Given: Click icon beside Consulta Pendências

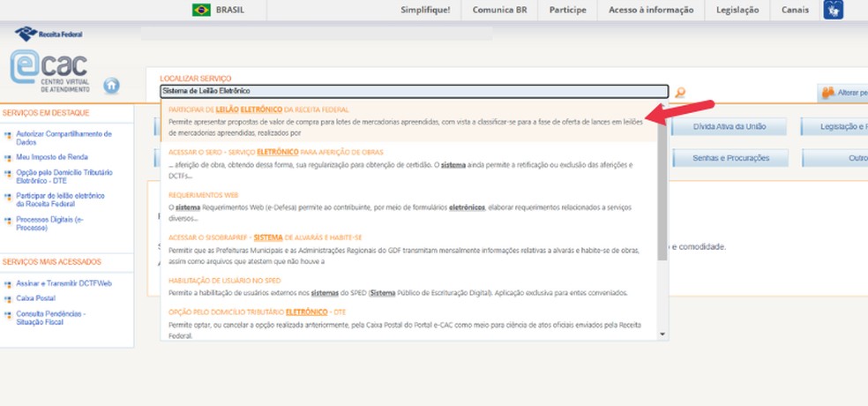Looking at the screenshot, I should point(8,314).
